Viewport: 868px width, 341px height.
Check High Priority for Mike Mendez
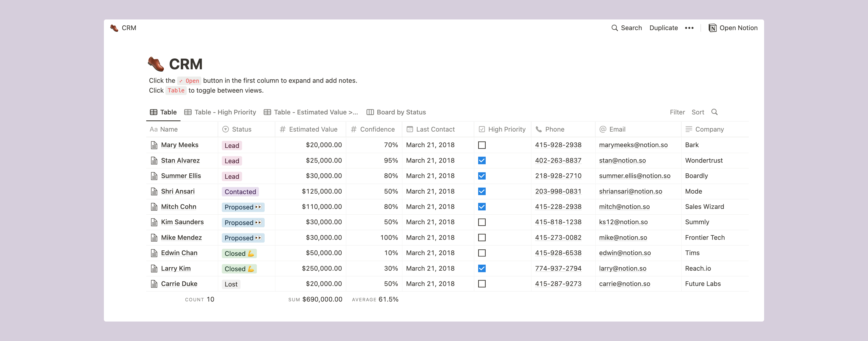pos(482,238)
